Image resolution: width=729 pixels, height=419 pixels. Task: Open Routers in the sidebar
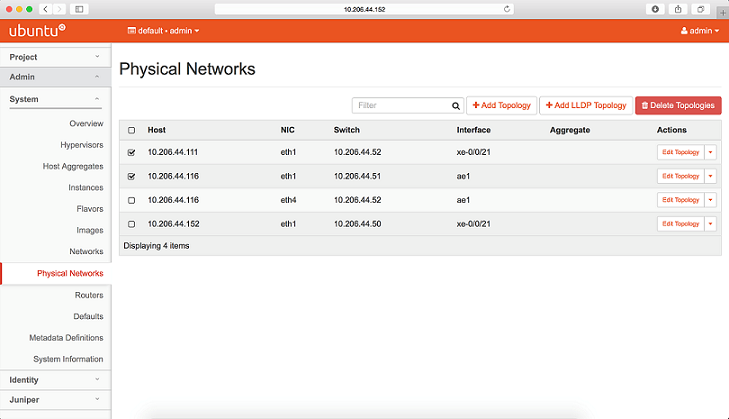[x=89, y=295]
